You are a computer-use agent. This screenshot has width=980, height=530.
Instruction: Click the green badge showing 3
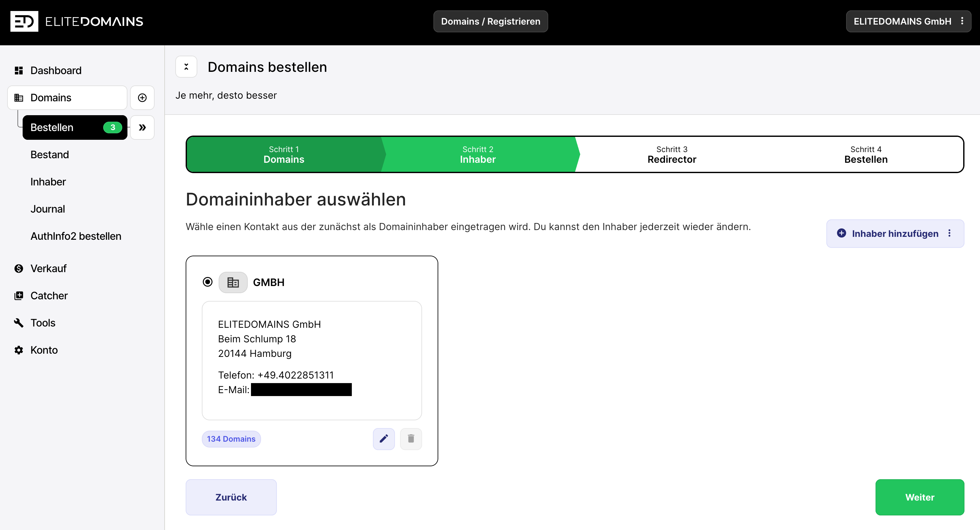click(x=113, y=127)
